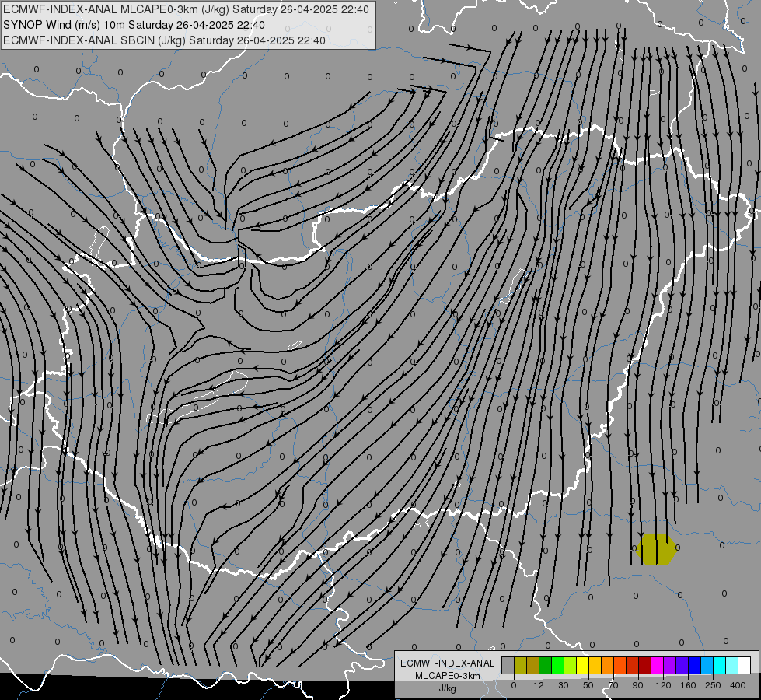Click the legend value 12

click(x=539, y=685)
